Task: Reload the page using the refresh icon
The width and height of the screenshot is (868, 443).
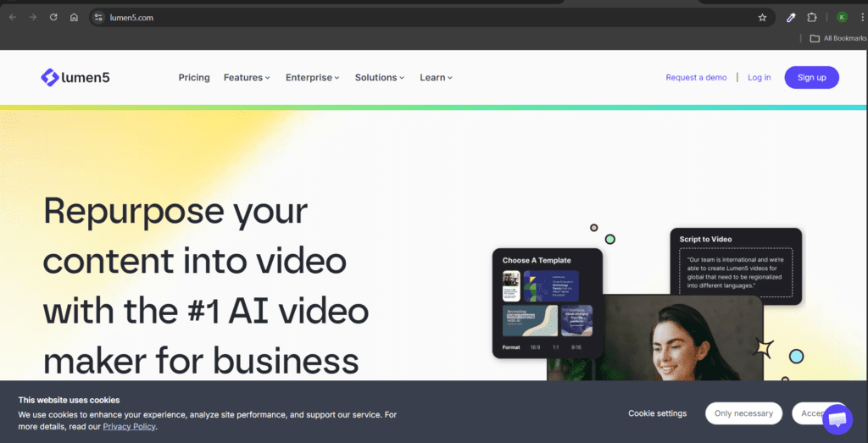Action: tap(53, 18)
